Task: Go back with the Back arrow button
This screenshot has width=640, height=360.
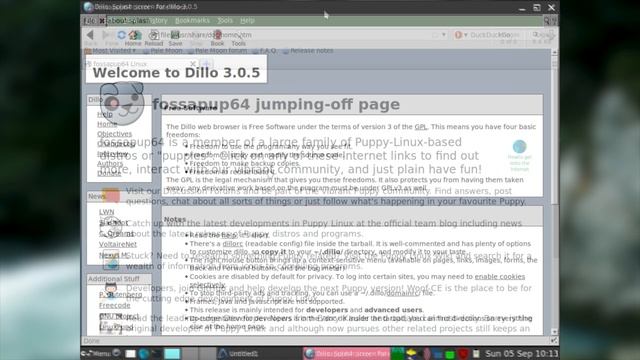Action: click(x=90, y=36)
